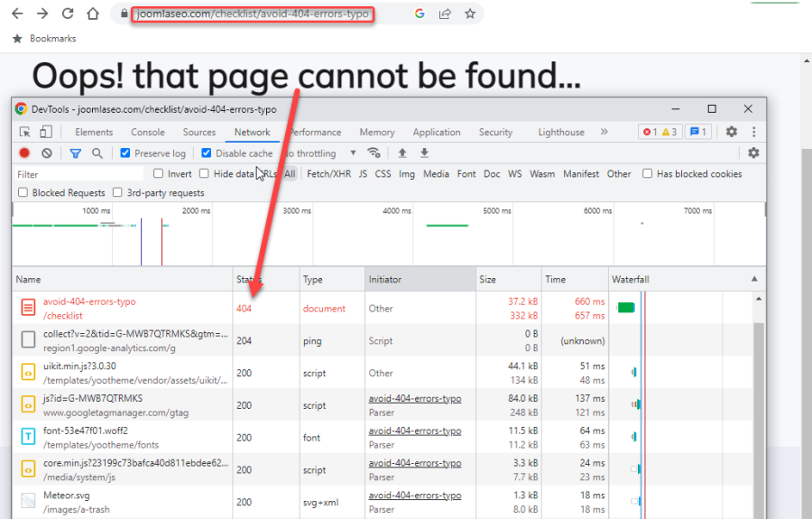This screenshot has width=812, height=519.
Task: Select the collect?v=2 ping request
Action: click(x=383, y=341)
